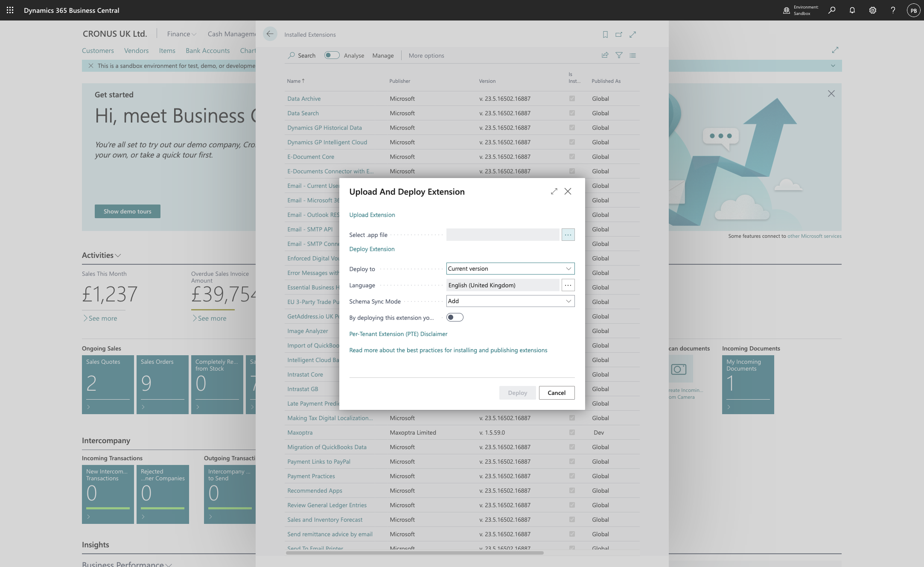Screen dimensions: 924x567
Task: Toggle the Analyse mode switch
Action: [x=332, y=55]
